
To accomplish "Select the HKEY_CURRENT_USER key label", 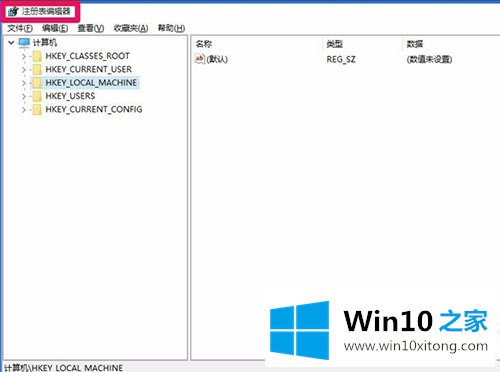I will (89, 69).
